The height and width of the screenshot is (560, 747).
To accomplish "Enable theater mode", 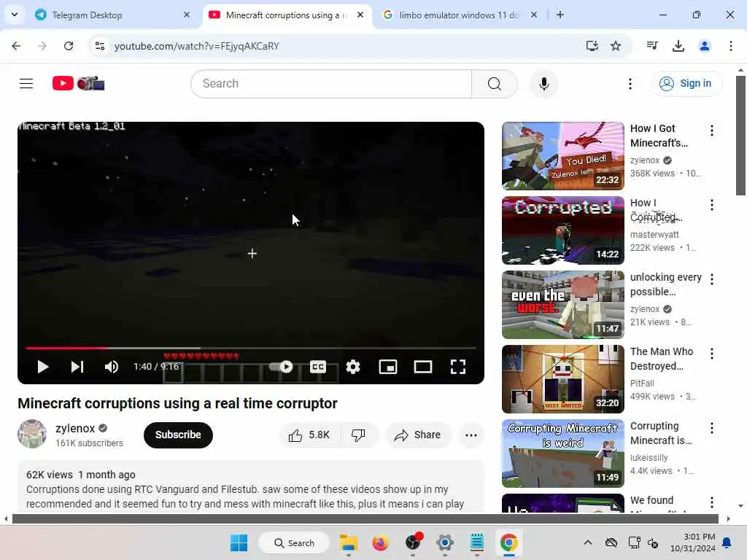I will click(x=423, y=367).
